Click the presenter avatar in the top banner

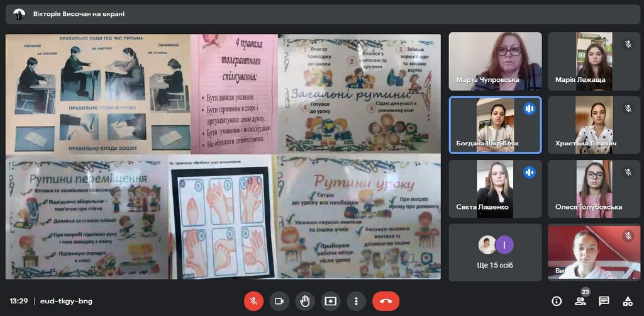click(19, 14)
